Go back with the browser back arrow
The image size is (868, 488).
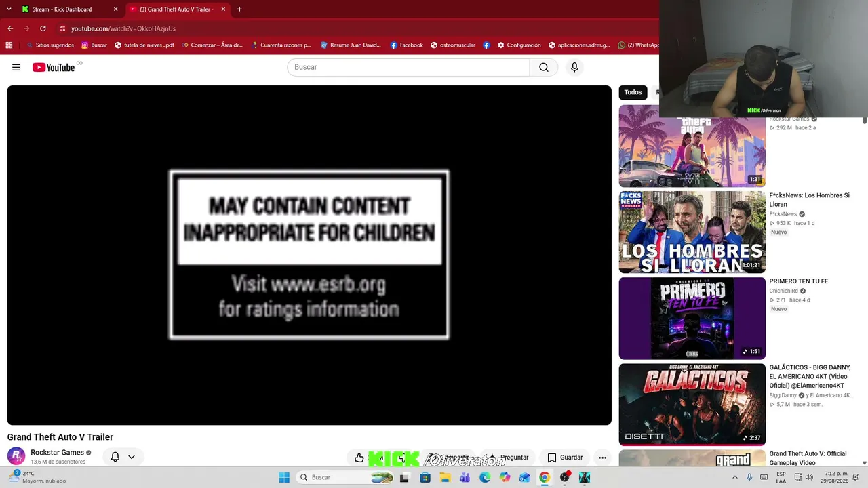tap(10, 28)
